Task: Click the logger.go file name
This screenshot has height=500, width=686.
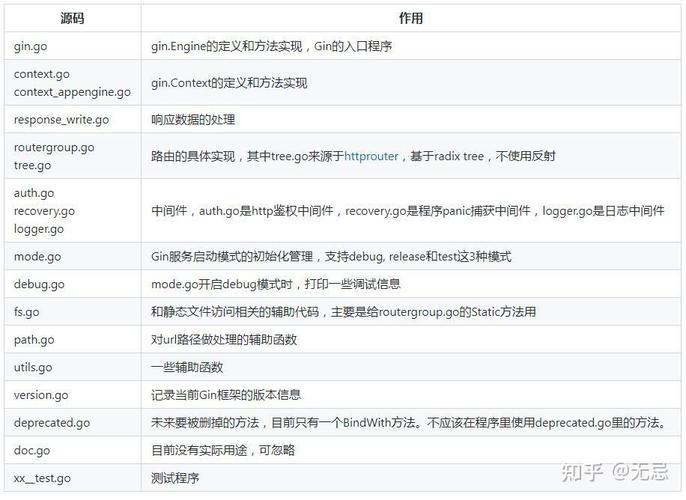Action: pyautogui.click(x=38, y=229)
